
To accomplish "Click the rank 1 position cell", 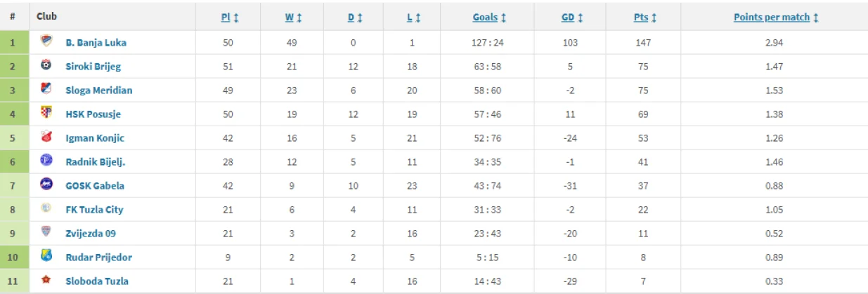I will [12, 42].
